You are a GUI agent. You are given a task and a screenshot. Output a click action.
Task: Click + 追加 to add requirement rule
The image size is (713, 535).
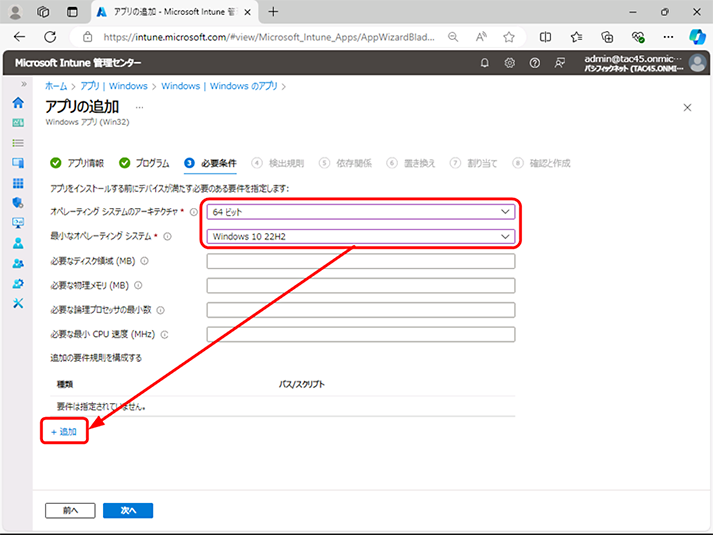(x=64, y=431)
